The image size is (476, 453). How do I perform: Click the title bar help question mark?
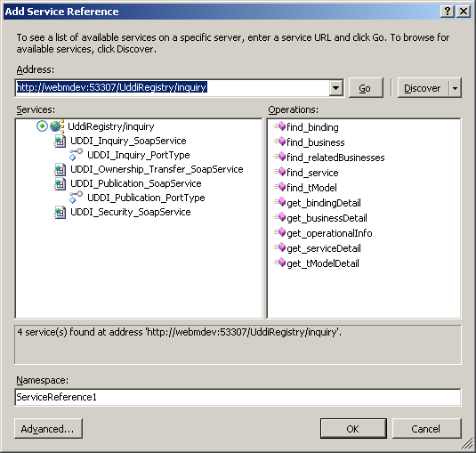pyautogui.click(x=448, y=12)
